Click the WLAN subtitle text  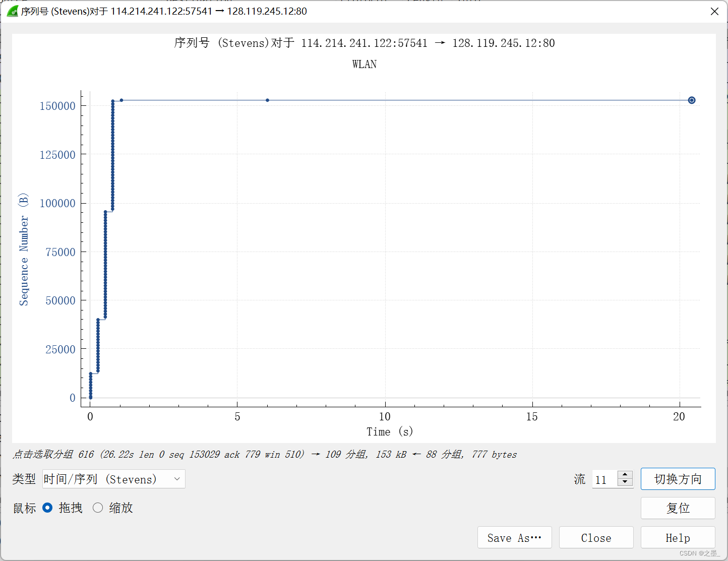pos(365,64)
